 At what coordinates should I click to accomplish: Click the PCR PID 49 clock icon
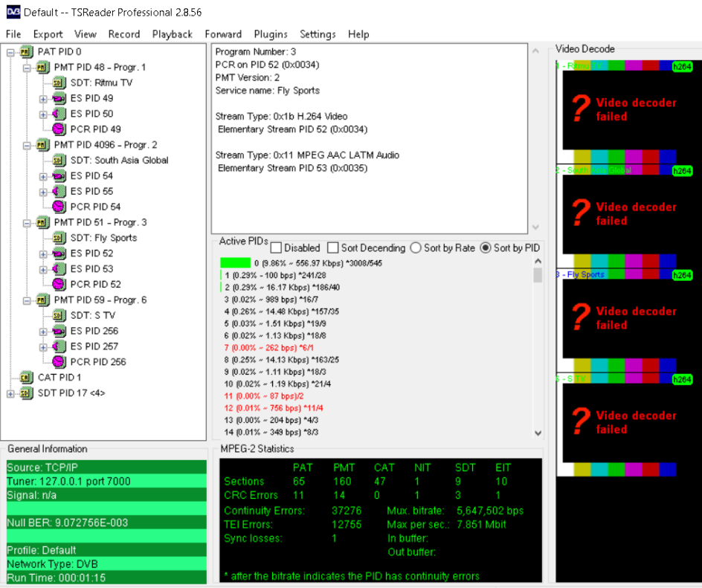point(59,129)
